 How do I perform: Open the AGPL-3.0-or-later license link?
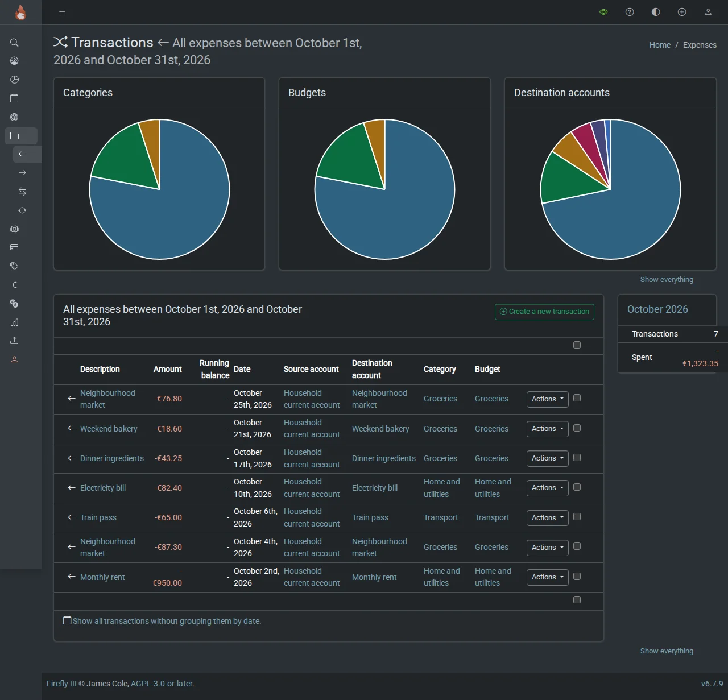(163, 684)
